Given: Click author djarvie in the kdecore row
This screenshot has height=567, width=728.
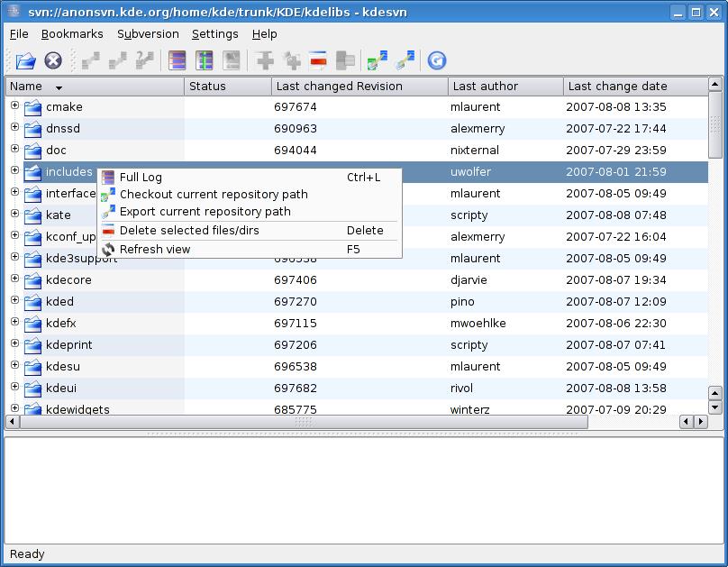Looking at the screenshot, I should click(469, 280).
